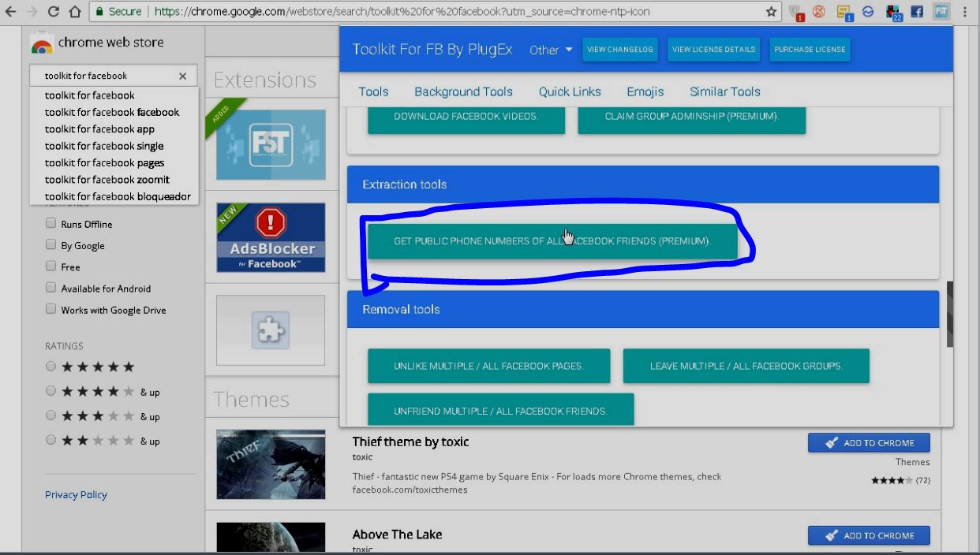Open the FST Toolkit extension toolbar icon
The width and height of the screenshot is (980, 555).
(941, 12)
